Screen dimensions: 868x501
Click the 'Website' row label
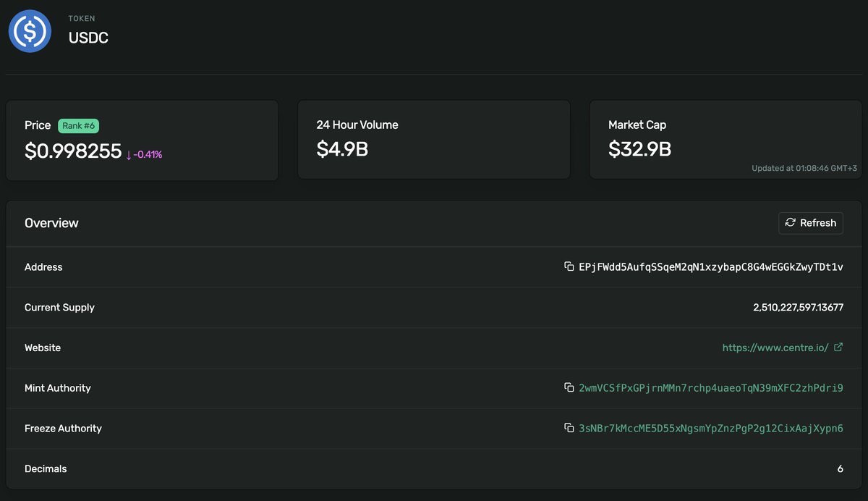point(43,348)
